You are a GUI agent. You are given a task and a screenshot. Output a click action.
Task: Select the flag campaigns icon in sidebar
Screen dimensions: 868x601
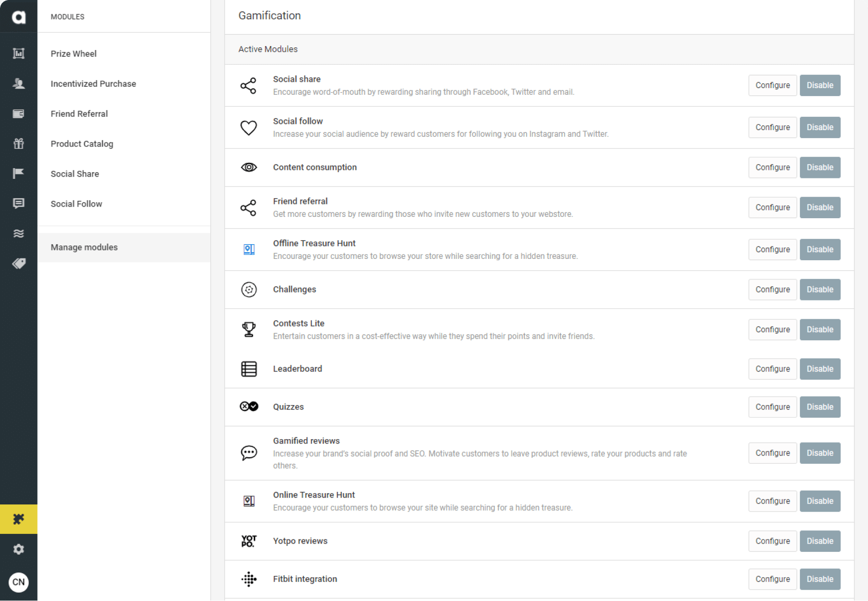[x=19, y=174]
